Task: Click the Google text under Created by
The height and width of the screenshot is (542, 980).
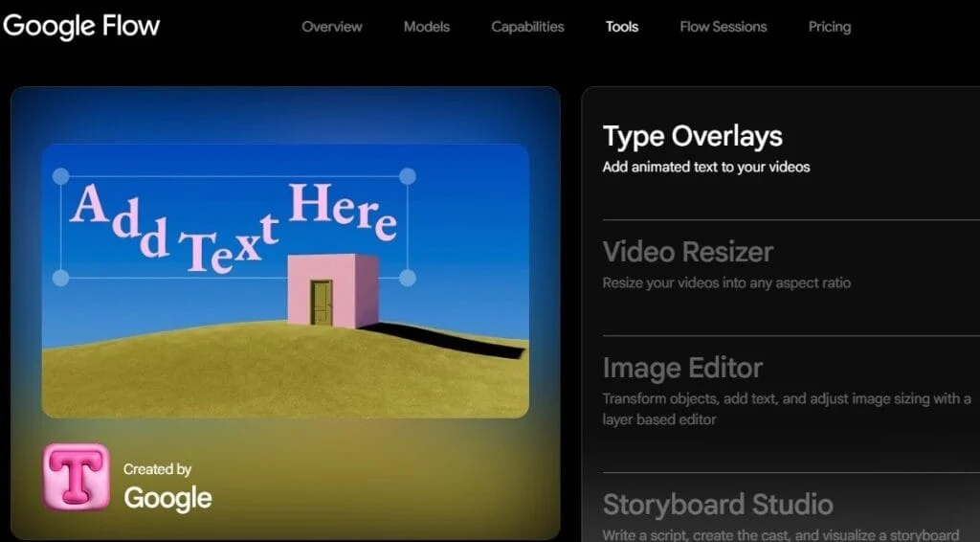Action: tap(168, 498)
